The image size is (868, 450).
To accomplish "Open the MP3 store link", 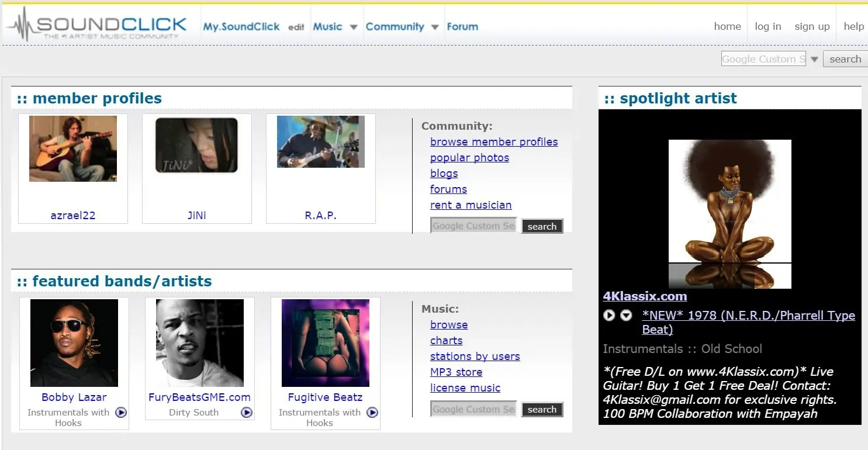I will coord(457,372).
